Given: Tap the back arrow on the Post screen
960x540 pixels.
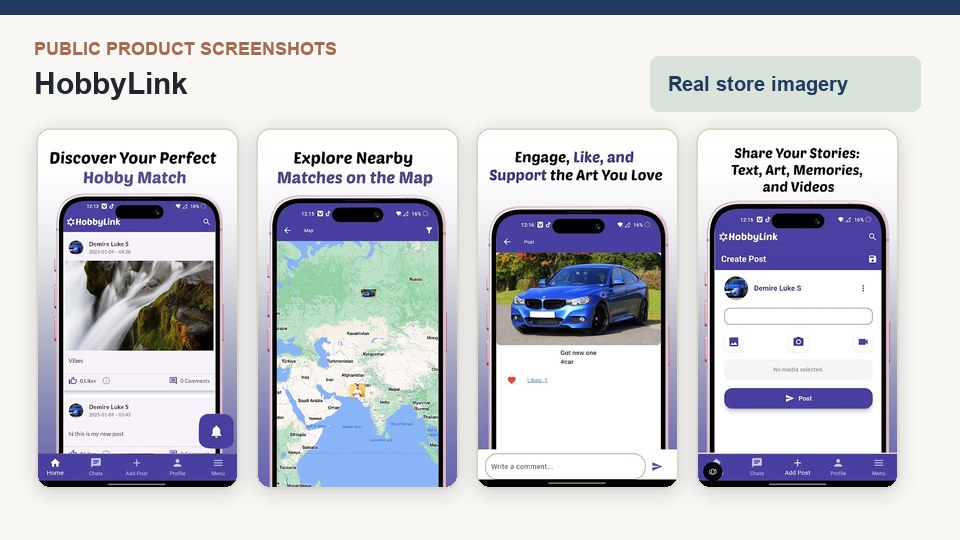Looking at the screenshot, I should click(507, 242).
